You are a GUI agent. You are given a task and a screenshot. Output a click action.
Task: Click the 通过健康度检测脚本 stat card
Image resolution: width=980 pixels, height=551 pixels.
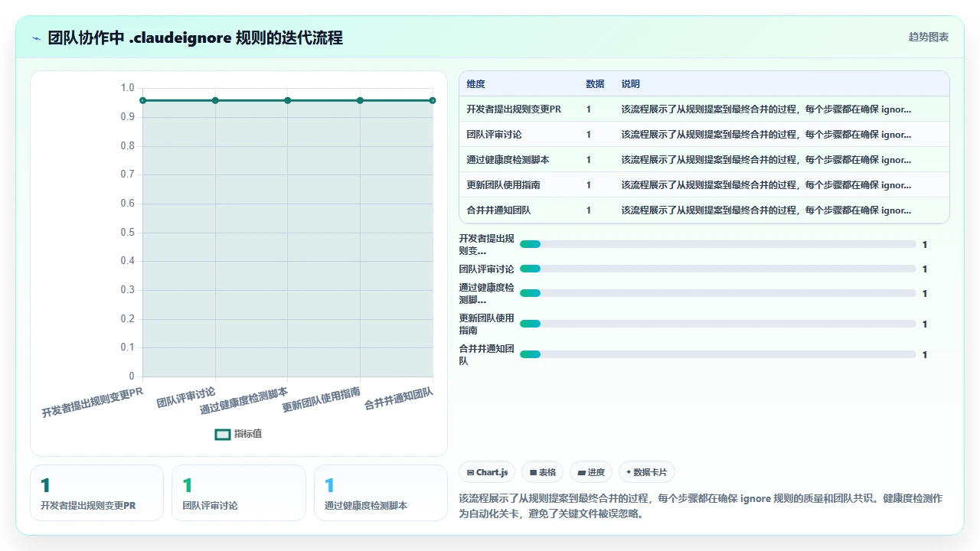381,493
